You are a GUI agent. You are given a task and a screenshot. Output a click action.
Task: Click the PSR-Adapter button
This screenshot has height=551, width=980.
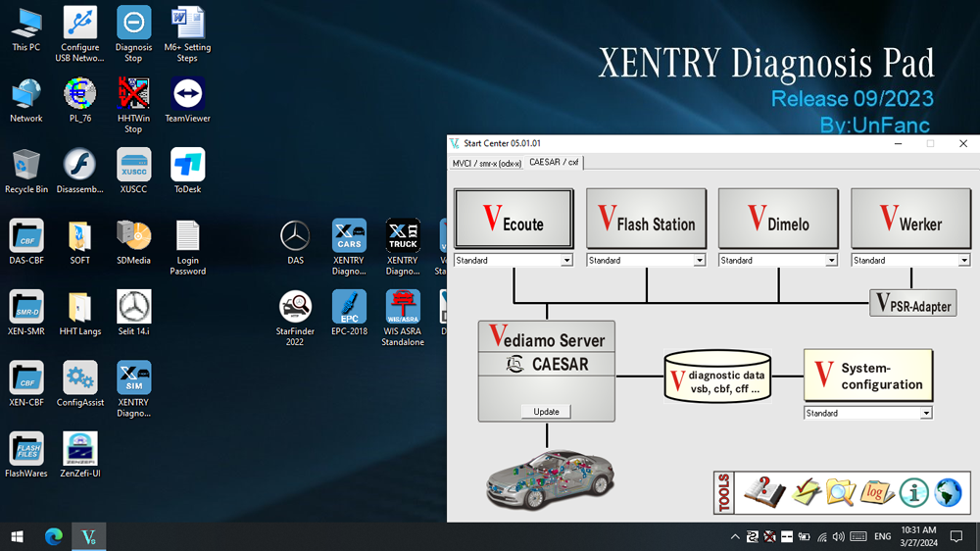point(913,303)
